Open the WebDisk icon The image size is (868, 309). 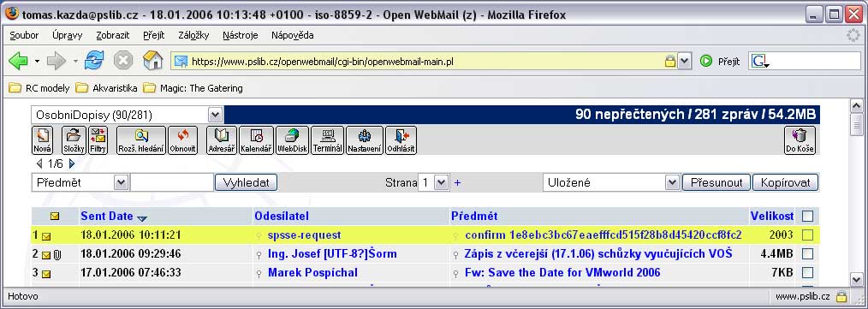[292, 140]
